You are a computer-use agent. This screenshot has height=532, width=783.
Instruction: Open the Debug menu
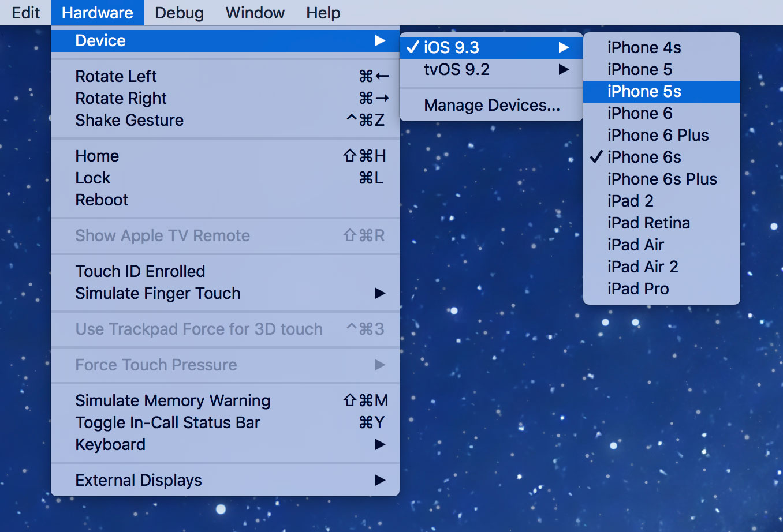(179, 13)
